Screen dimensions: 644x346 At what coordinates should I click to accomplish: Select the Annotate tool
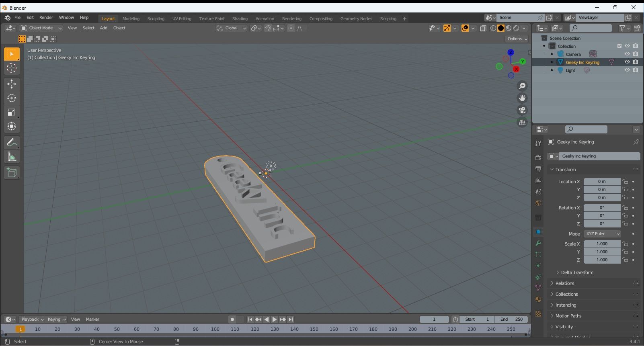click(12, 143)
